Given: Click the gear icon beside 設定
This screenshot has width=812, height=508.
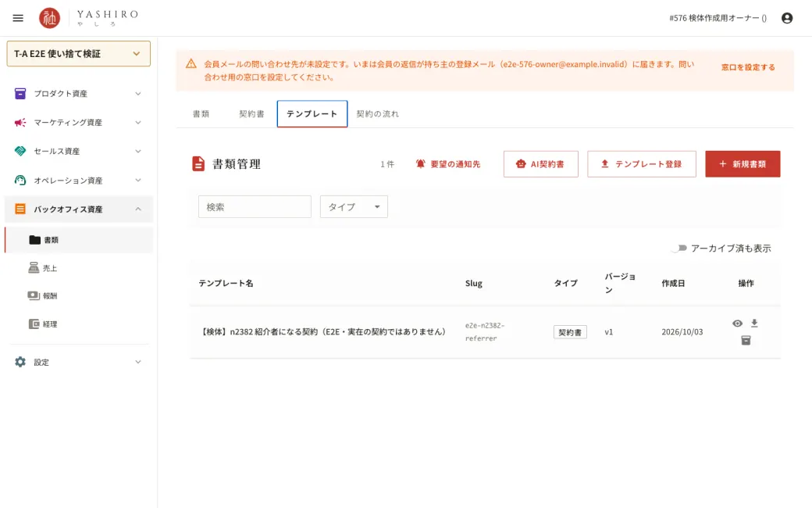Looking at the screenshot, I should (20, 362).
